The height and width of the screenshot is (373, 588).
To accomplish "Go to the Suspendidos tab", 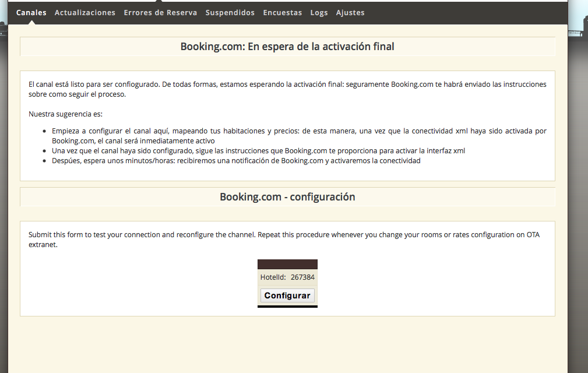I will pos(230,12).
